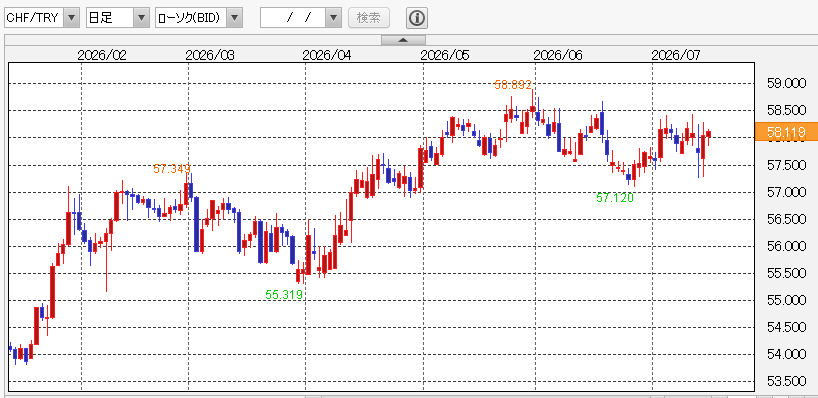Click the 55.319 low price label

tap(284, 295)
